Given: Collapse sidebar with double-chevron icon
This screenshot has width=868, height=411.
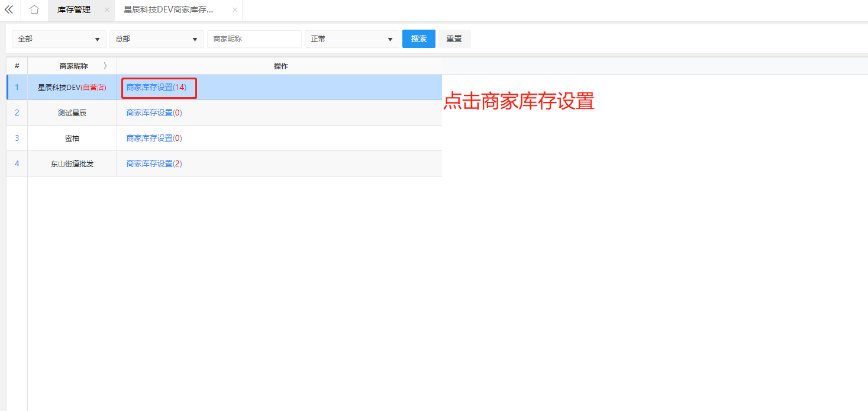Looking at the screenshot, I should 9,10.
